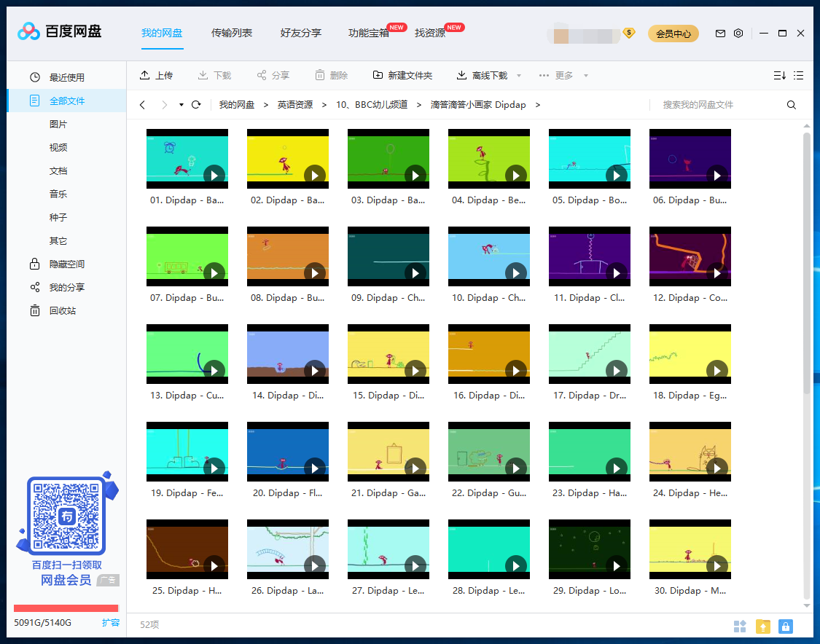The width and height of the screenshot is (820, 644).
Task: Switch to 传输列表 tab
Action: 232,33
